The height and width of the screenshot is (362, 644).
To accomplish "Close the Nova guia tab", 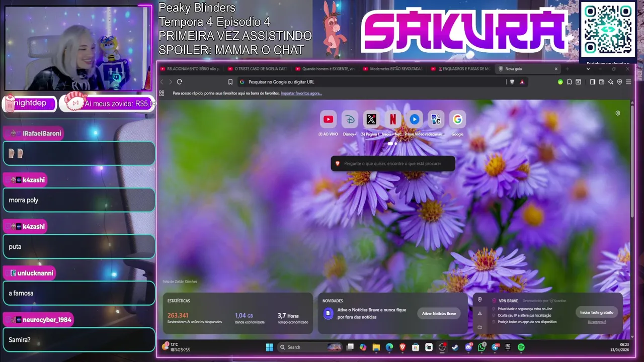I will [556, 69].
